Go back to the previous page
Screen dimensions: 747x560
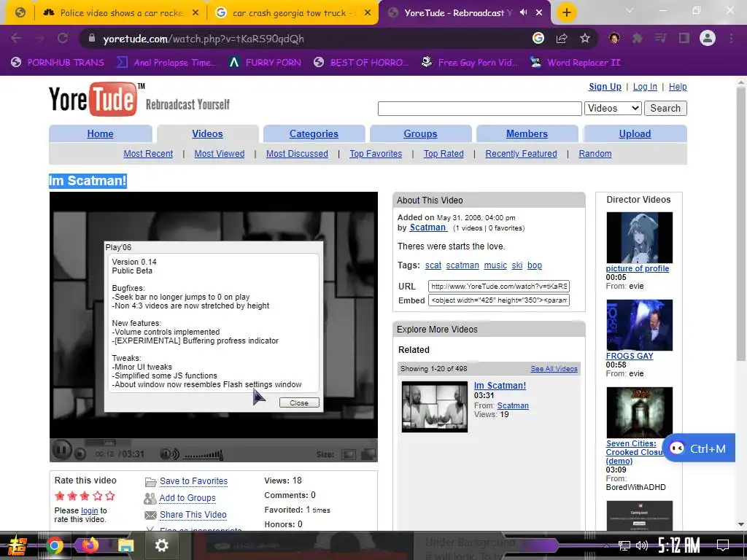tap(16, 39)
